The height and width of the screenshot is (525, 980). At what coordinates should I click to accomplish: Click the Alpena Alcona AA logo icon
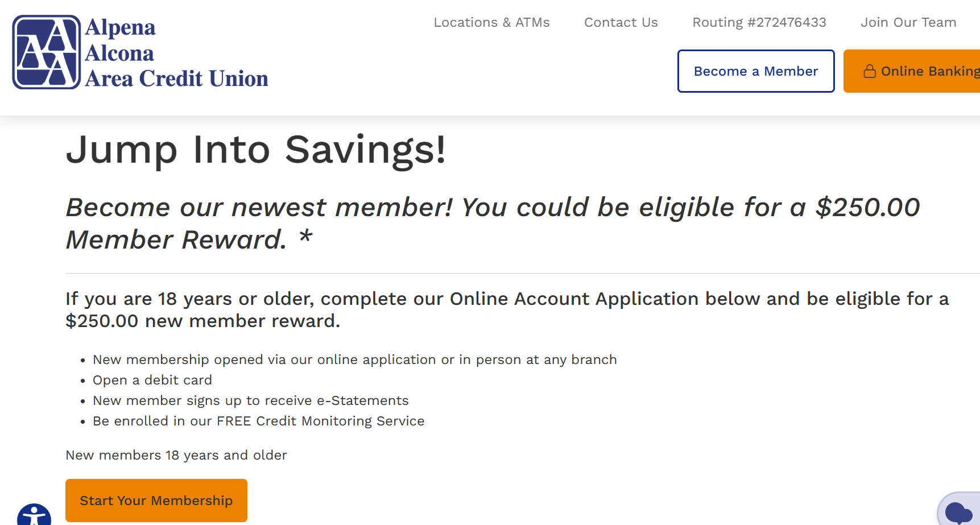click(47, 52)
